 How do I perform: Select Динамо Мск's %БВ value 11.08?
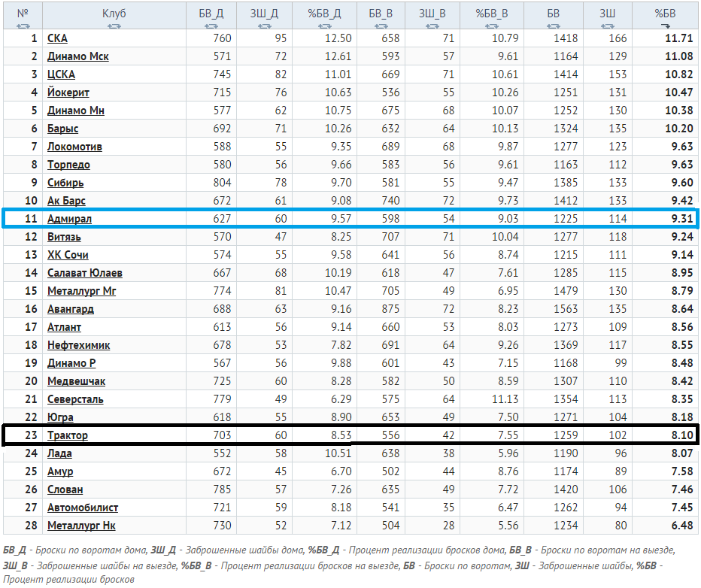tap(679, 56)
